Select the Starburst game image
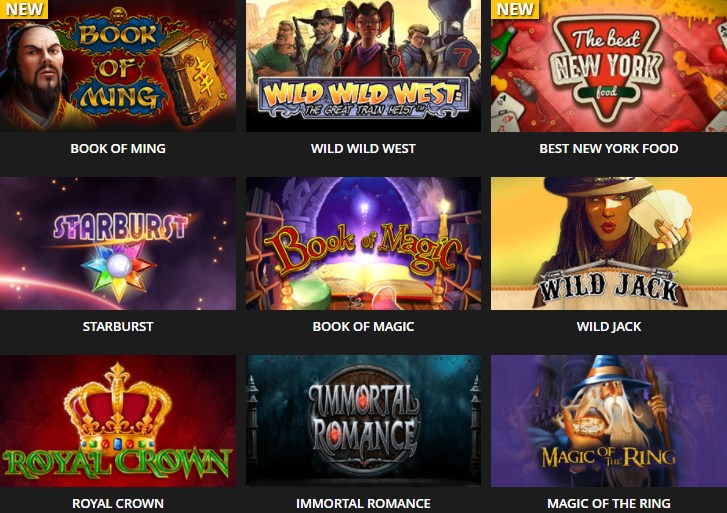Image resolution: width=727 pixels, height=513 pixels. (x=118, y=244)
